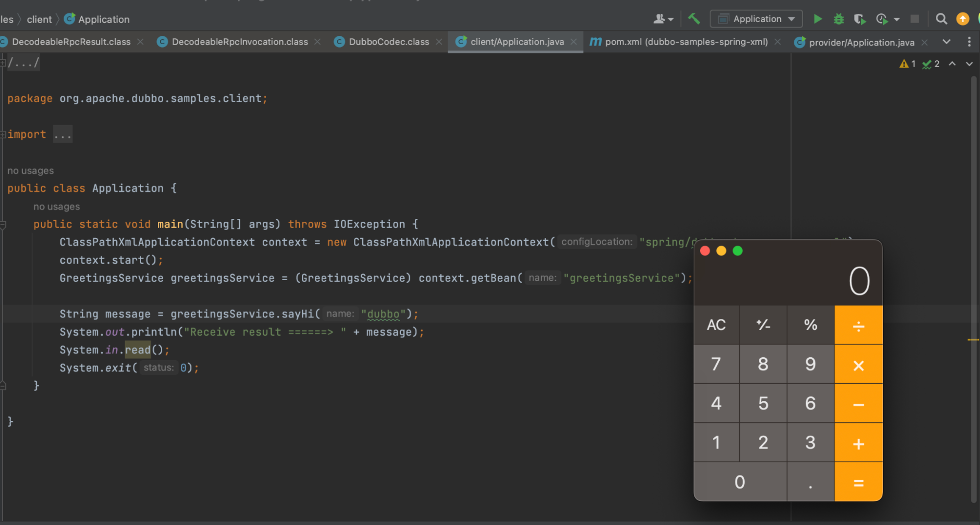Image resolution: width=980 pixels, height=525 pixels.
Task: Click the Build project hammer icon
Action: tap(694, 19)
